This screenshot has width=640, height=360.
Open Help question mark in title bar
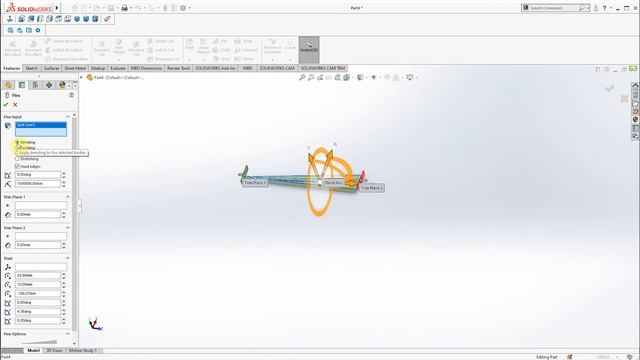pos(604,8)
